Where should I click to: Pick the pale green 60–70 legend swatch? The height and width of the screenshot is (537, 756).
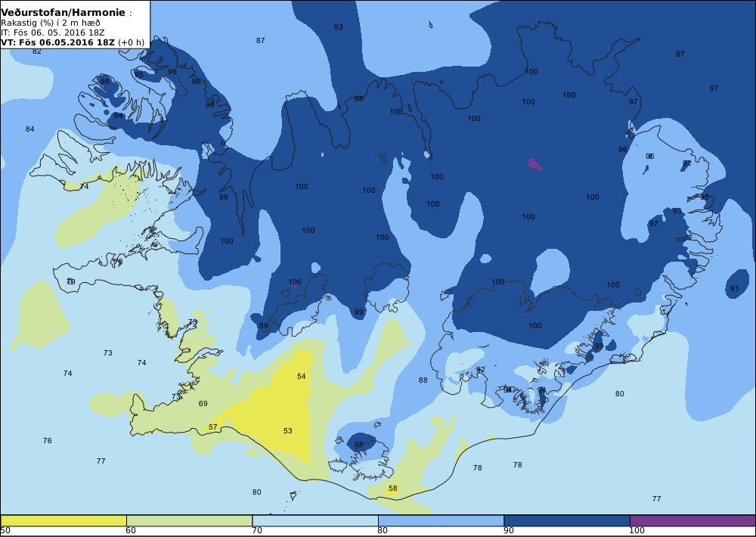click(x=190, y=520)
